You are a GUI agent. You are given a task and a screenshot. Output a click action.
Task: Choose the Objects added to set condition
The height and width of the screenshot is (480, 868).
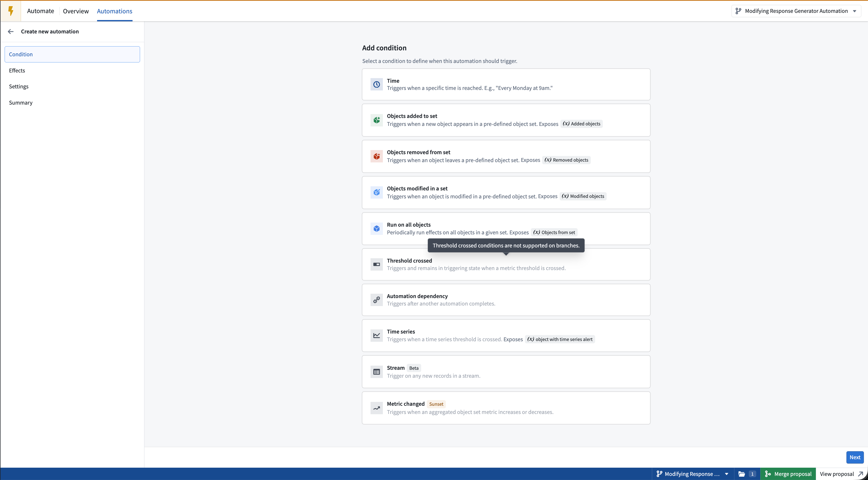click(506, 120)
